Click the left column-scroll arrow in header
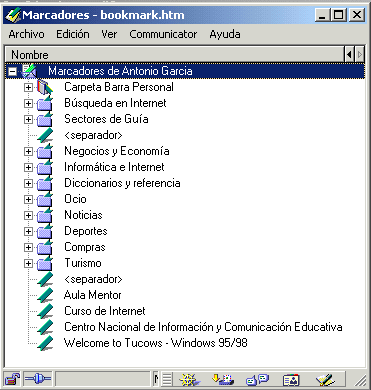Image resolution: width=371 pixels, height=390 pixels. [349, 54]
